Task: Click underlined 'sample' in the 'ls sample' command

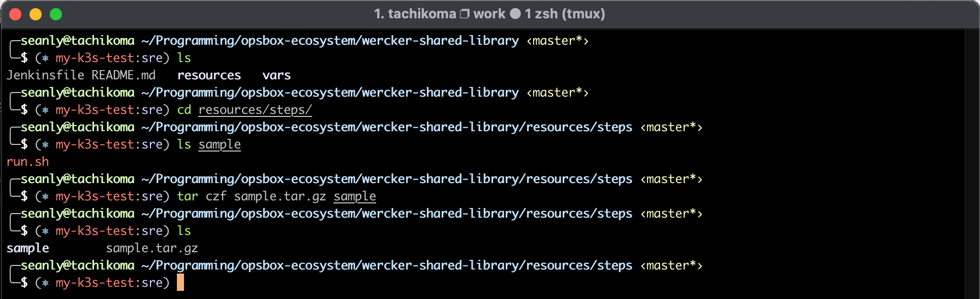Action: point(220,144)
